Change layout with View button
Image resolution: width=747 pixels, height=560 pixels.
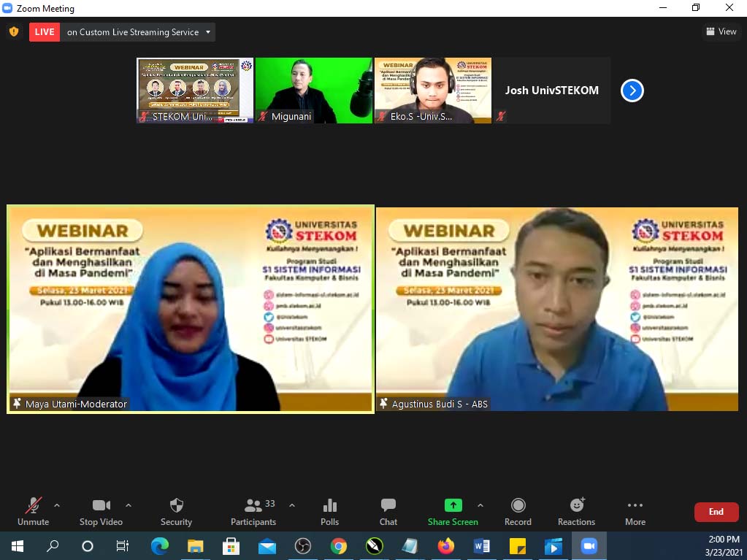(721, 31)
